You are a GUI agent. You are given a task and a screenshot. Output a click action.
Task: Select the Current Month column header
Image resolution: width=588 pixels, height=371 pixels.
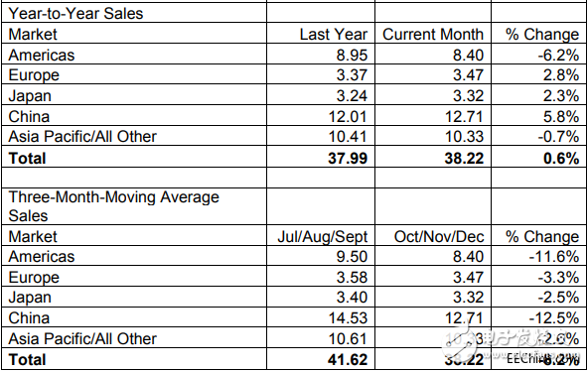click(x=433, y=35)
